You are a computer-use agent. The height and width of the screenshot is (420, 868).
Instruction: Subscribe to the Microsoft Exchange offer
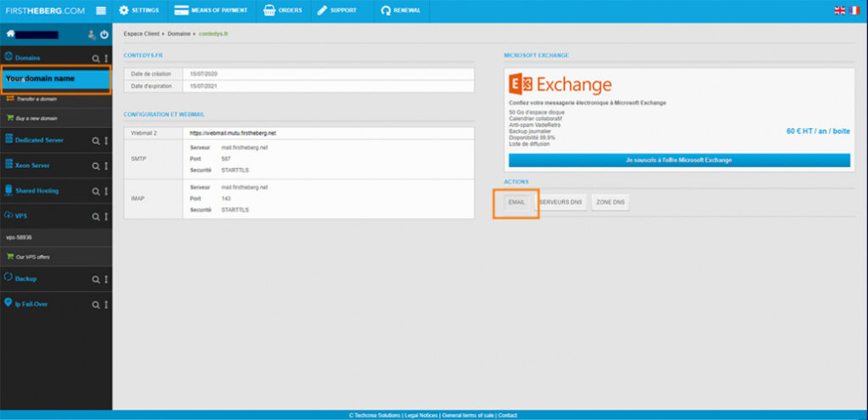[679, 160]
